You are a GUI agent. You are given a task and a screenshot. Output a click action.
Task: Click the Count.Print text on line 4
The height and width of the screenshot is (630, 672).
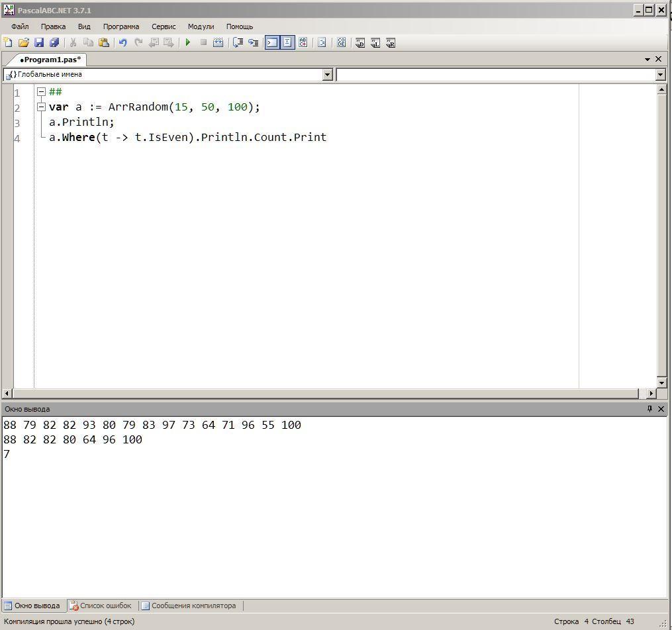point(290,137)
